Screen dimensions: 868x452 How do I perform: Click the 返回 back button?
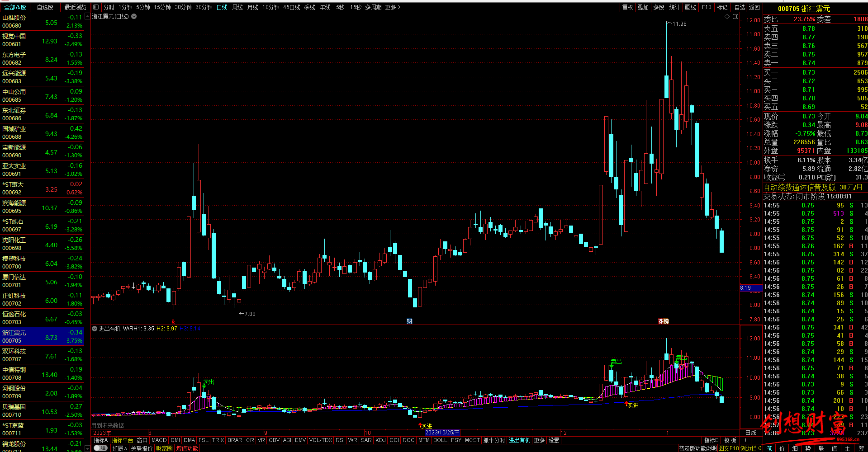point(754,7)
